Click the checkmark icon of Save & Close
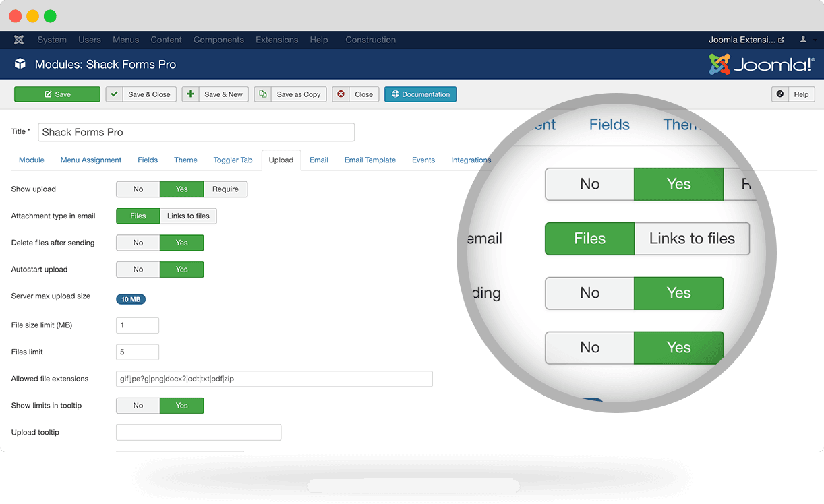 (114, 94)
